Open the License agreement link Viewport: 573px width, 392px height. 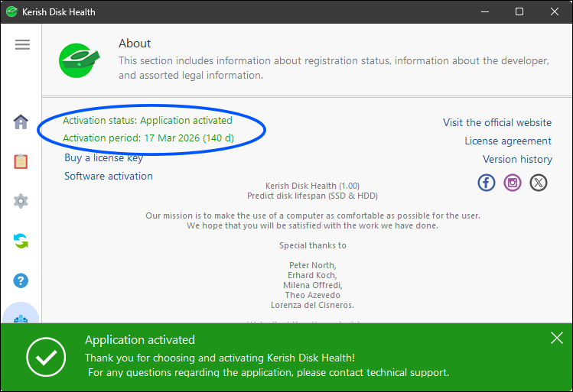(x=508, y=141)
